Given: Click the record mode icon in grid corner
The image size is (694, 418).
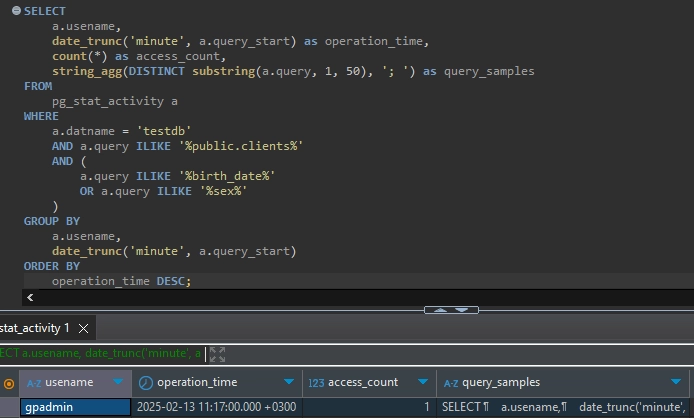Looking at the screenshot, I should (x=9, y=383).
